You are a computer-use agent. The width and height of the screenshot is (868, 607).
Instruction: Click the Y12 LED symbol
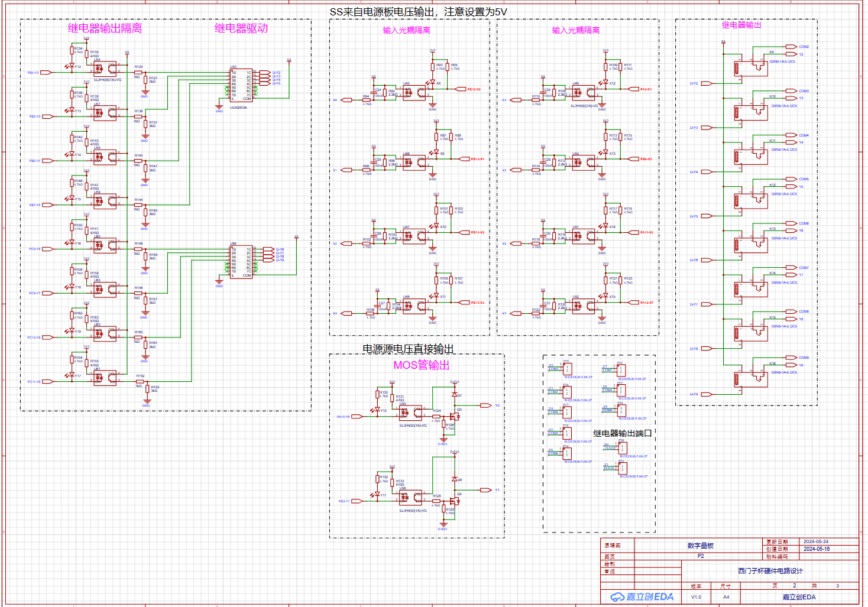tap(72, 66)
